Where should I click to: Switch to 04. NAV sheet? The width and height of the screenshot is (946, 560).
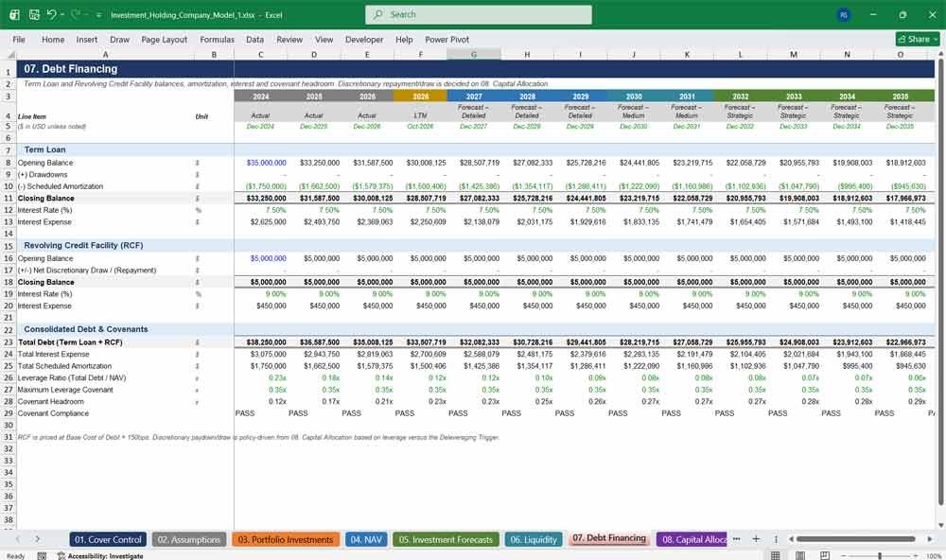(365, 539)
